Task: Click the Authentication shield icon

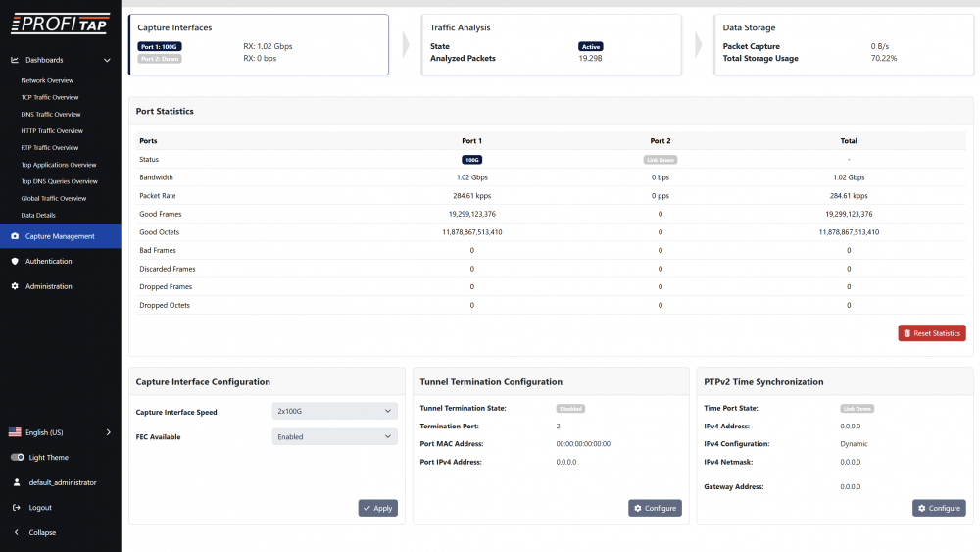Action: pyautogui.click(x=15, y=262)
